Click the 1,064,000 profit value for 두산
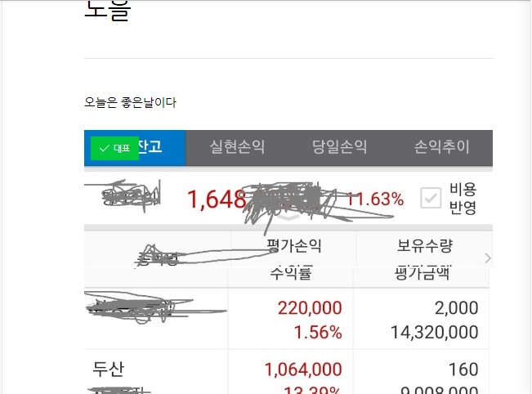Image resolution: width=532 pixels, height=394 pixels. click(303, 369)
